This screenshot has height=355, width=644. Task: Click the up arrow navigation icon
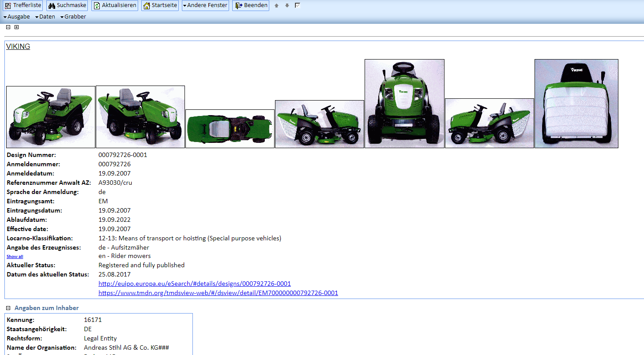pyautogui.click(x=277, y=6)
